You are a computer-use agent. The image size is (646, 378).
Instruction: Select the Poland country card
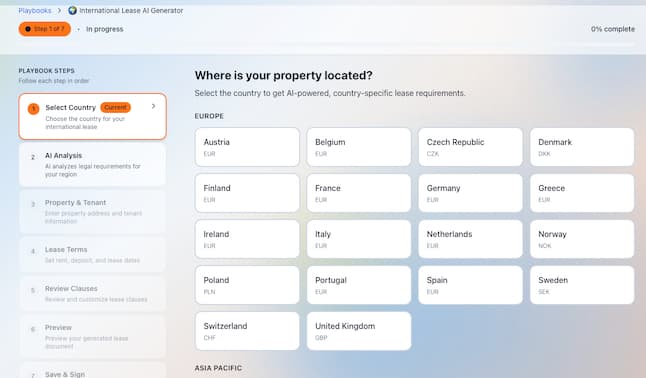[x=247, y=285]
